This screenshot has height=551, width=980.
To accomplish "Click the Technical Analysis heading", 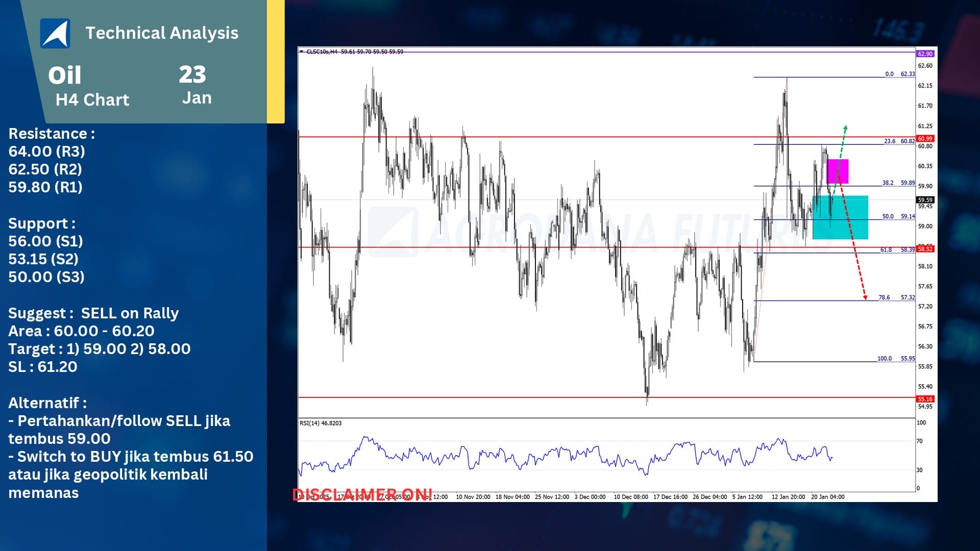I will (162, 33).
